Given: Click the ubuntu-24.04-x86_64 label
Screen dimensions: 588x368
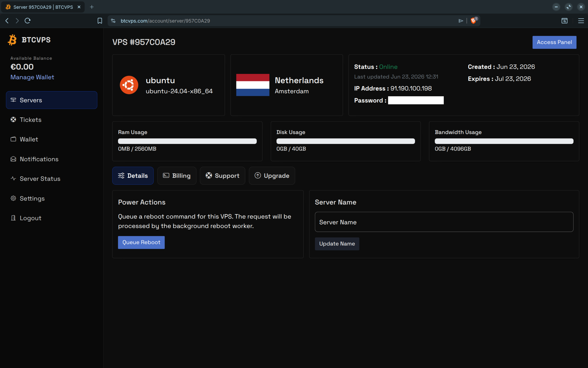Looking at the screenshot, I should click(179, 91).
